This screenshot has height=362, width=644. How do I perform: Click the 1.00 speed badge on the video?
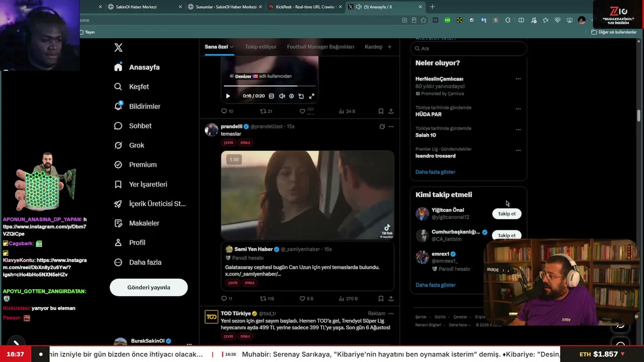click(234, 159)
